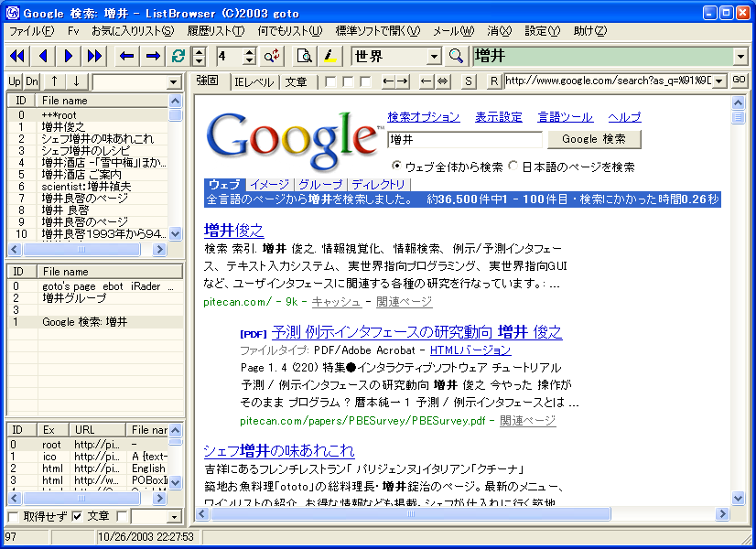Viewport: 756px width, 549px height.
Task: Open the お気に入りリスト(S) menu
Action: 133,31
